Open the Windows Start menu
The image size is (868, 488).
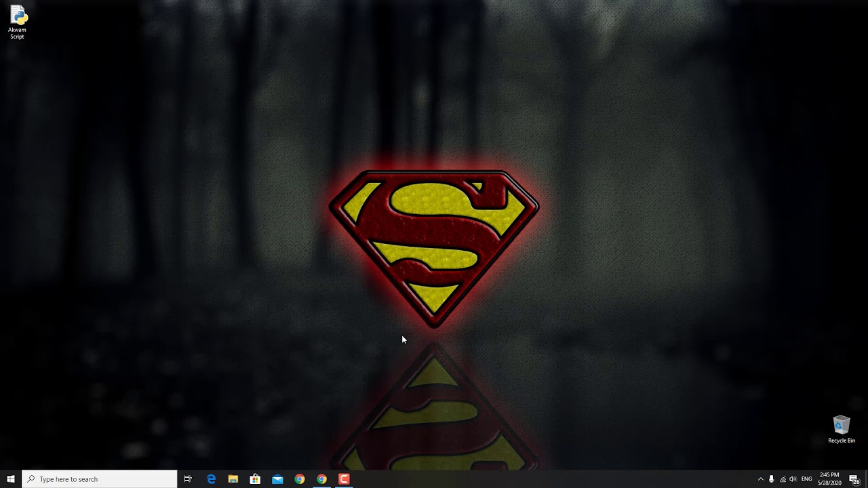[11, 479]
